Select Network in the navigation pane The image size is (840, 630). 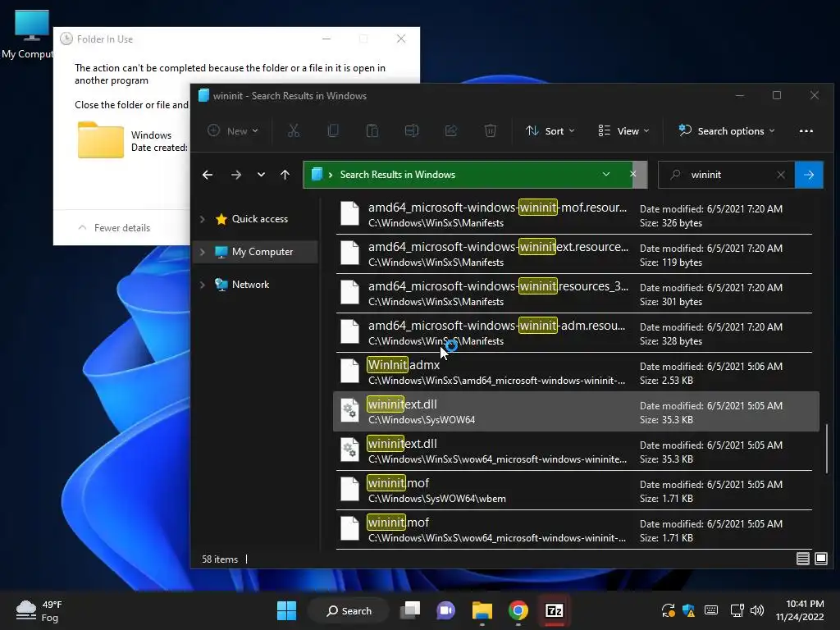[250, 285]
